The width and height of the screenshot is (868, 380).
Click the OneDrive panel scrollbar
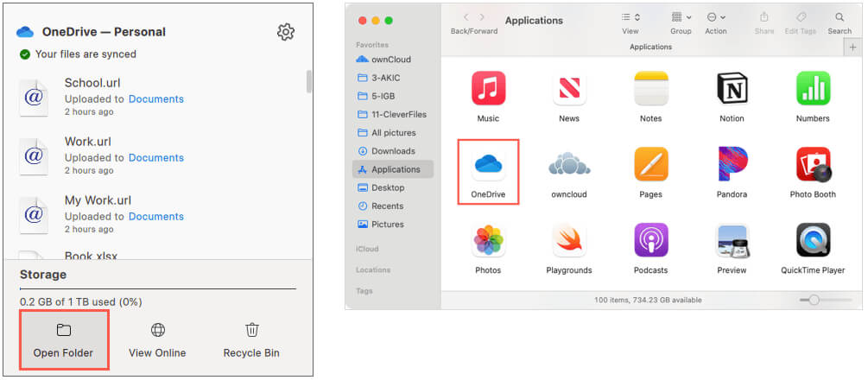click(x=309, y=81)
